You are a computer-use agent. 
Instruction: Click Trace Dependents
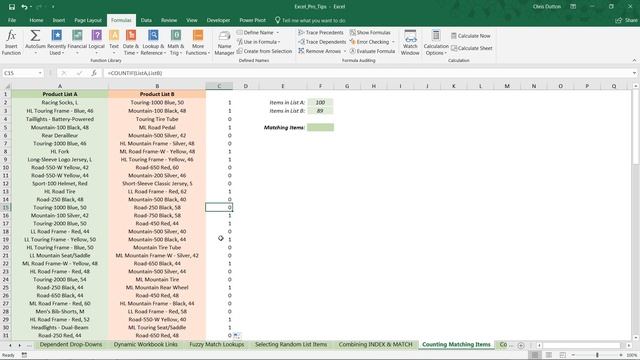[322, 42]
